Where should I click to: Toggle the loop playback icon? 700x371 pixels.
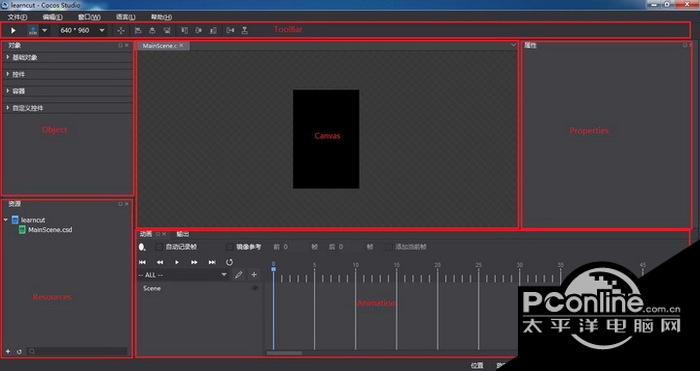click(229, 262)
